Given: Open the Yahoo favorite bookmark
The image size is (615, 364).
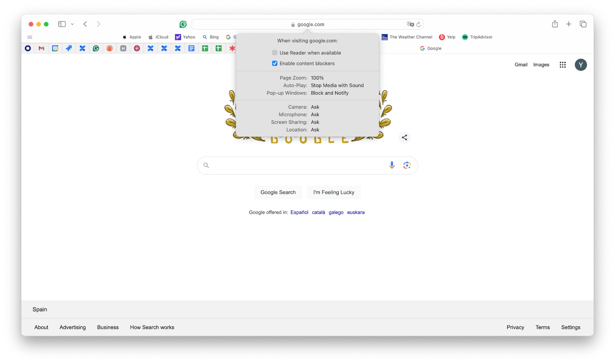Looking at the screenshot, I should click(x=185, y=37).
